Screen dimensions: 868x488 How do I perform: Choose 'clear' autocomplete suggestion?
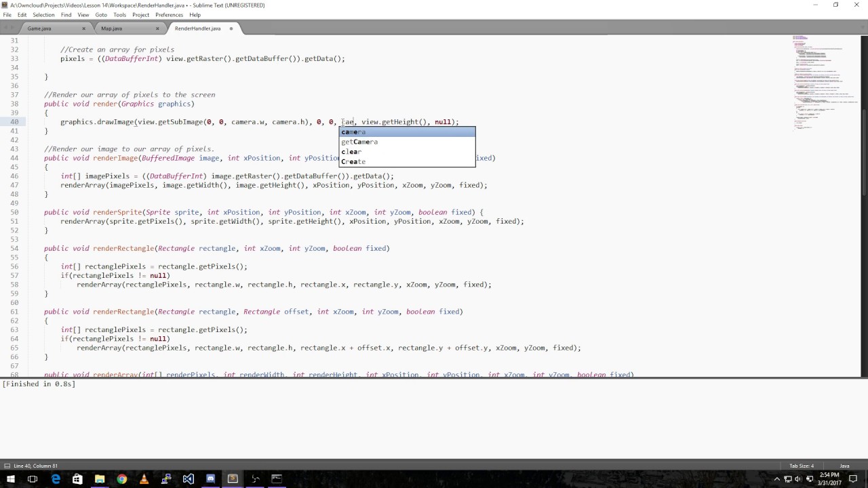point(407,152)
